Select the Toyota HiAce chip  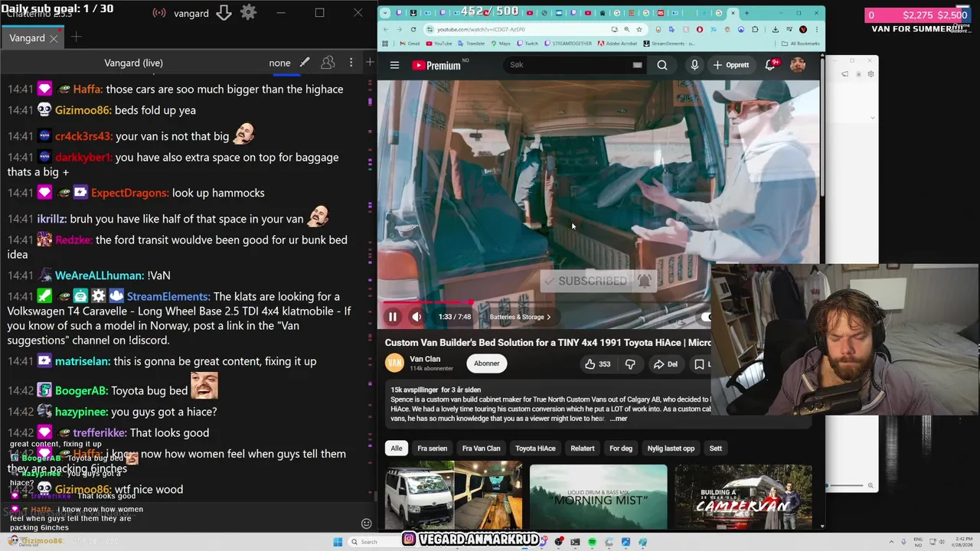(535, 448)
